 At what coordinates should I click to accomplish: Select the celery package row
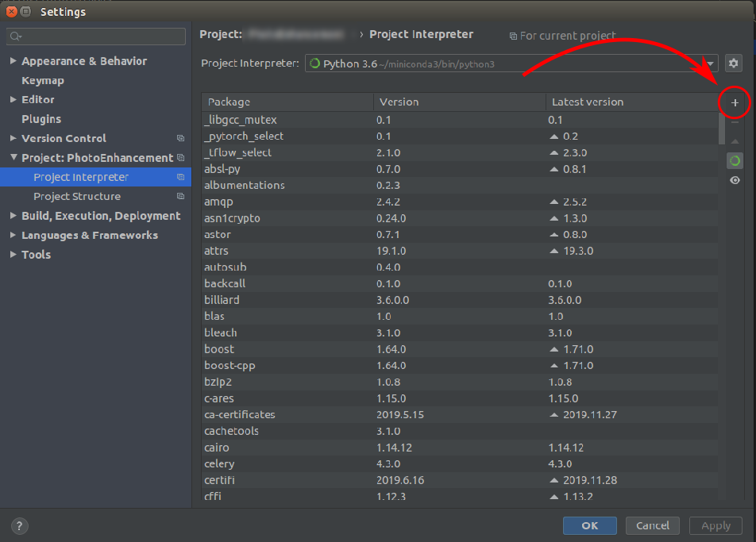[x=460, y=464]
